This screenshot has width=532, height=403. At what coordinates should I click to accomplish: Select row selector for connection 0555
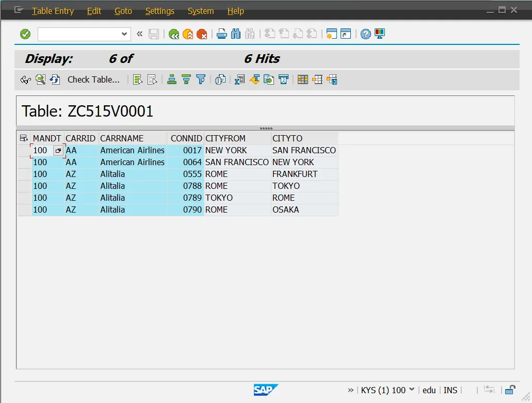[24, 174]
